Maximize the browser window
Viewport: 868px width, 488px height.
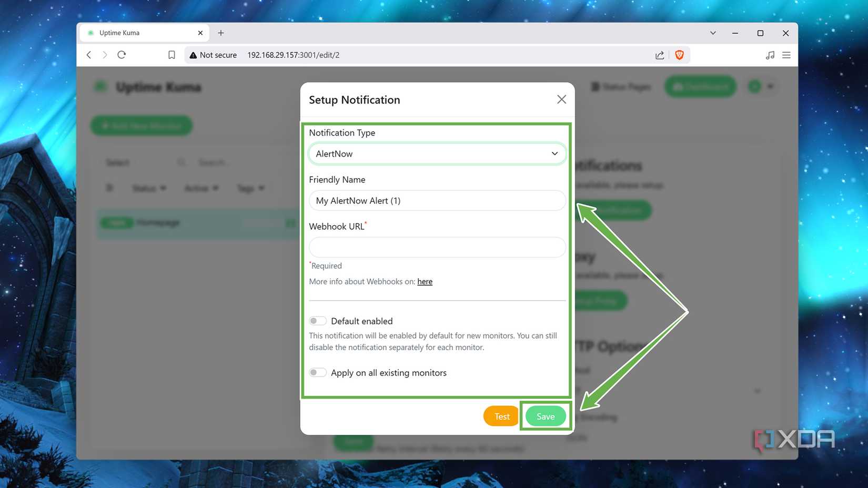point(760,33)
